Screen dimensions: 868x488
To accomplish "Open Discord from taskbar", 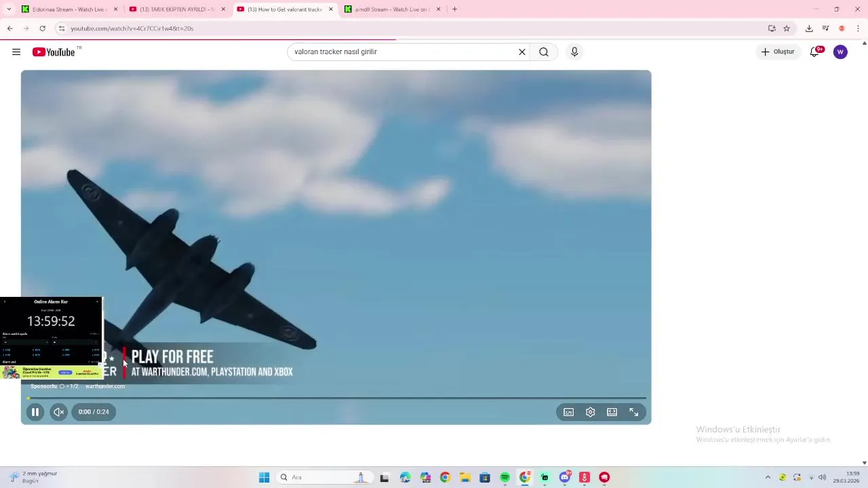I will click(565, 478).
